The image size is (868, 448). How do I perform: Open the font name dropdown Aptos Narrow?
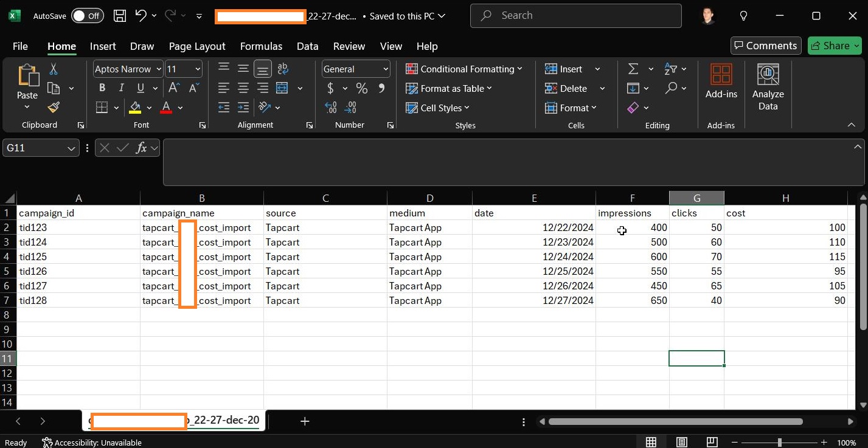(159, 69)
